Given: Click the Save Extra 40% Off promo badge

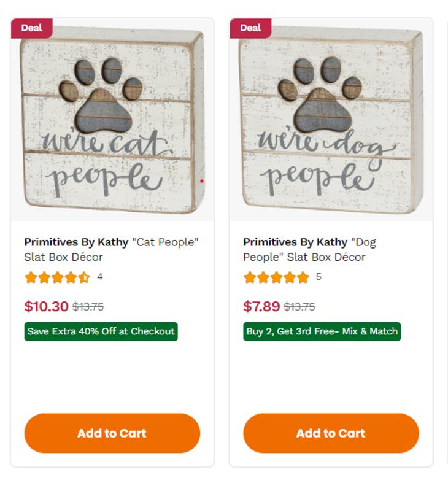Looking at the screenshot, I should pos(101,331).
